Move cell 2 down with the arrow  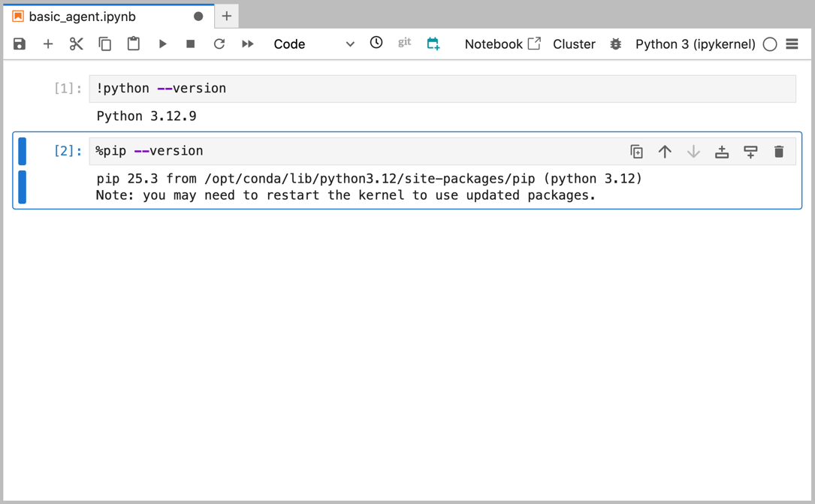click(693, 152)
